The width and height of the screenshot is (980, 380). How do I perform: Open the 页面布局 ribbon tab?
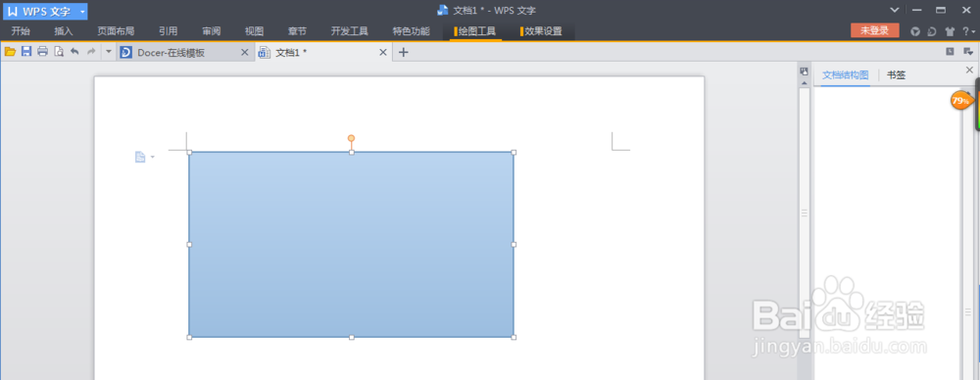coord(116,31)
